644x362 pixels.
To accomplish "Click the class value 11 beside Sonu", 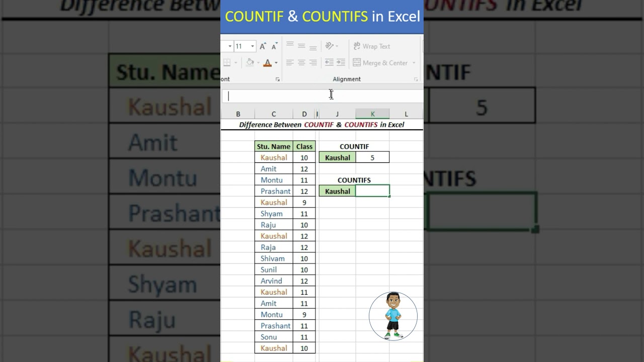I will click(304, 337).
